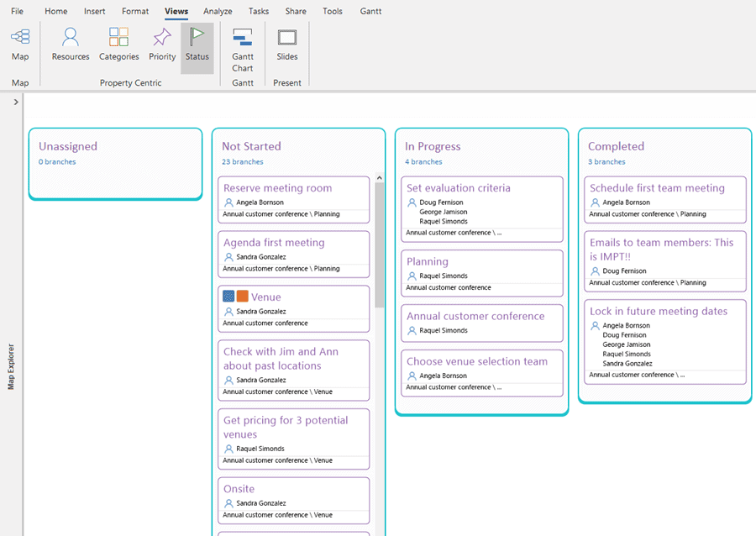Click person icon on Check with Jim and Ann card

pos(229,380)
